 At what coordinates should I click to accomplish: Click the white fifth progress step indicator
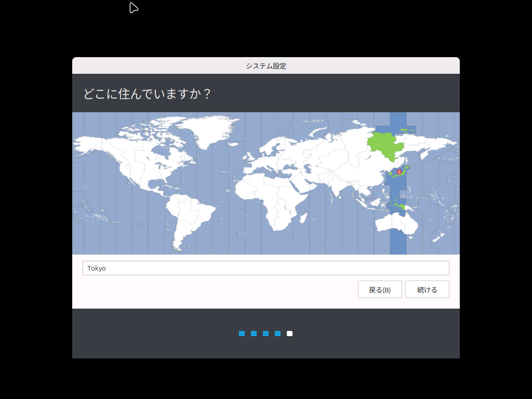(x=289, y=333)
